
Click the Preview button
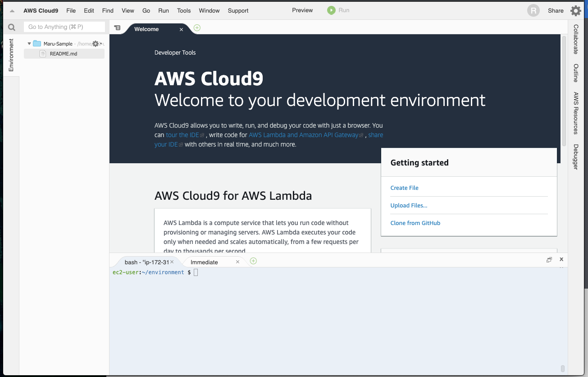click(302, 10)
